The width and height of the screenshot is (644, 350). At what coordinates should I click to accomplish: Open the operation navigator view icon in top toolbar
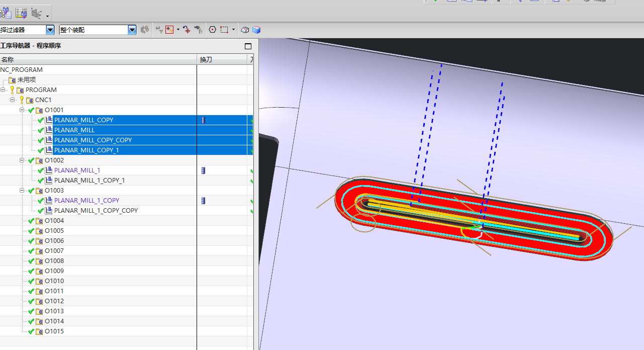click(x=6, y=13)
